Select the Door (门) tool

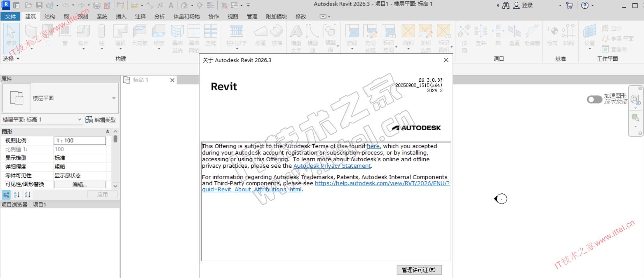(48, 36)
